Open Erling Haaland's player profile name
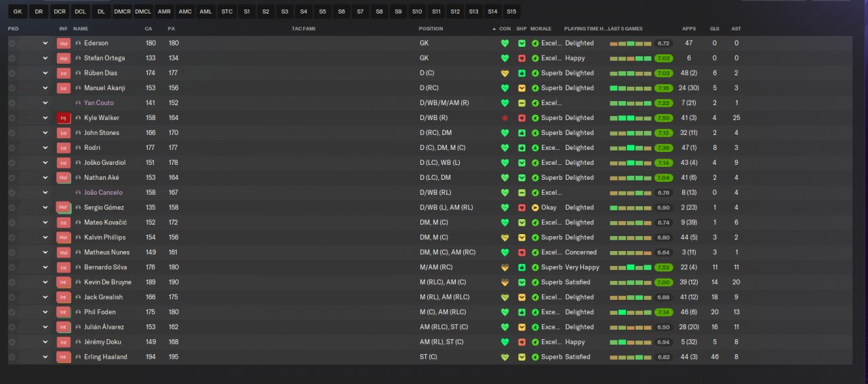This screenshot has width=868, height=384. [x=105, y=357]
